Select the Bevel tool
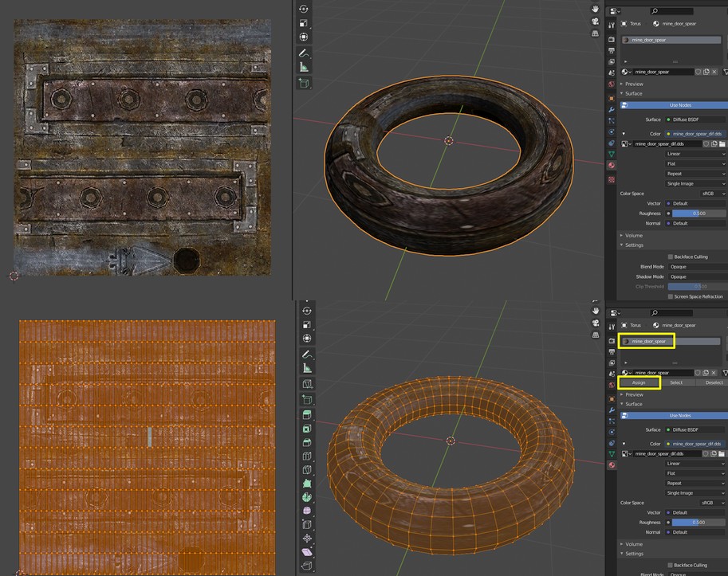 tap(307, 442)
